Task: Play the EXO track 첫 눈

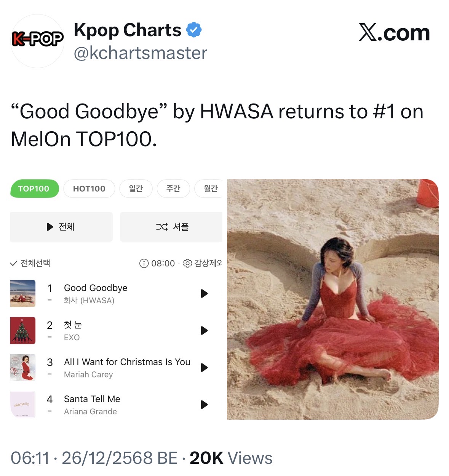Action: (205, 330)
